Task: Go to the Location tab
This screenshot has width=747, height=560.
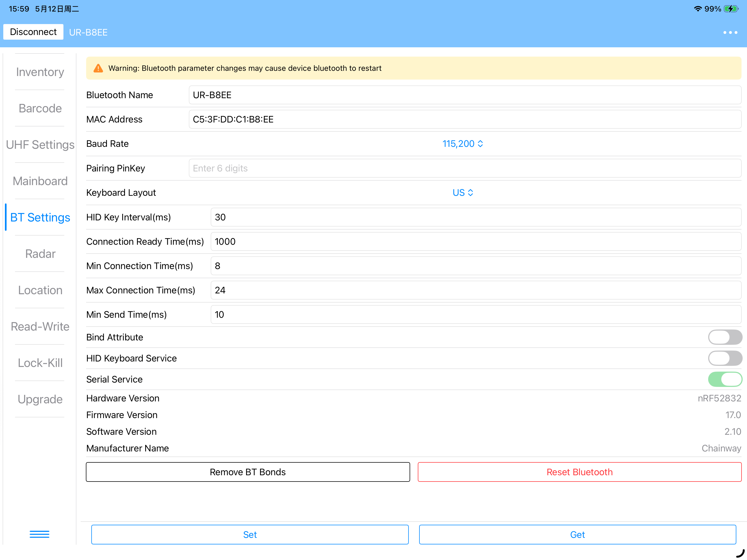Action: (40, 290)
